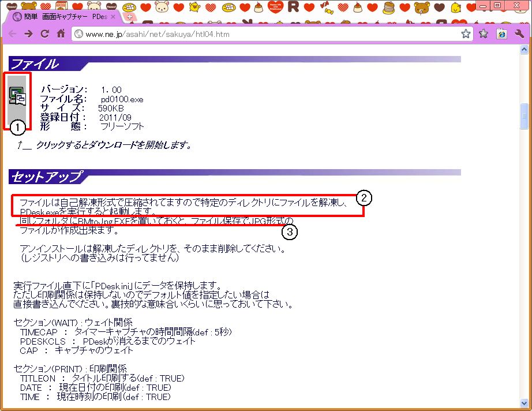Click the ファイル section header
532x411 pixels.
(x=35, y=63)
